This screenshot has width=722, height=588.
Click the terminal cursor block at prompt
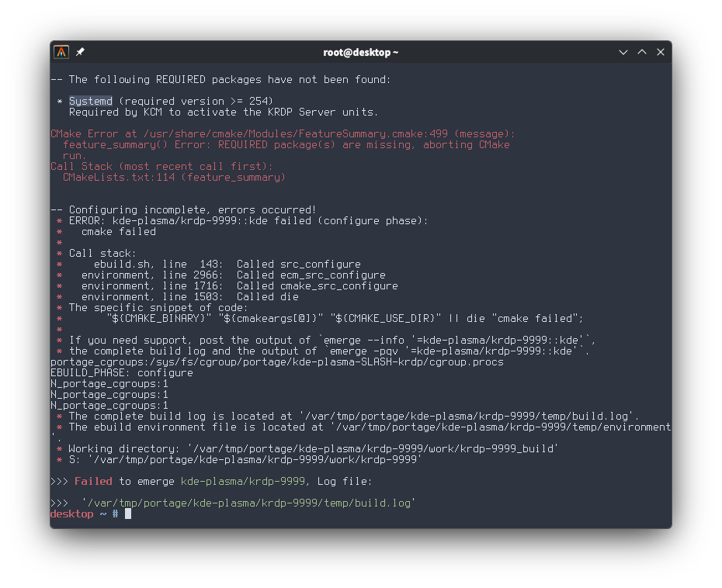pos(128,514)
